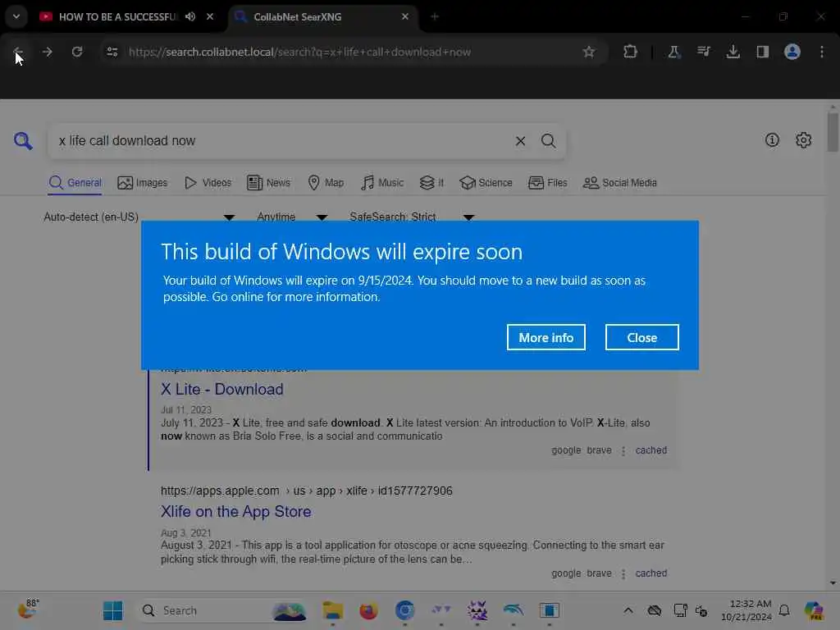Open options dots for X Lite result
This screenshot has height=630, width=840.
click(623, 450)
